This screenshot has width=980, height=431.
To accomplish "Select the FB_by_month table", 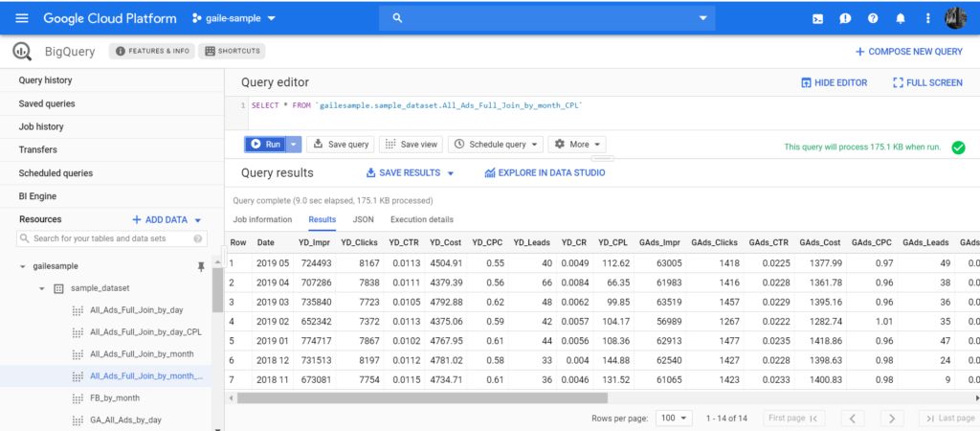I will (114, 397).
